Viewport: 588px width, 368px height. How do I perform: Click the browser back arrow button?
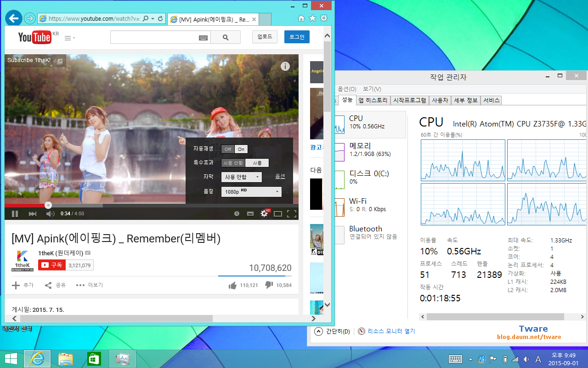(x=13, y=18)
